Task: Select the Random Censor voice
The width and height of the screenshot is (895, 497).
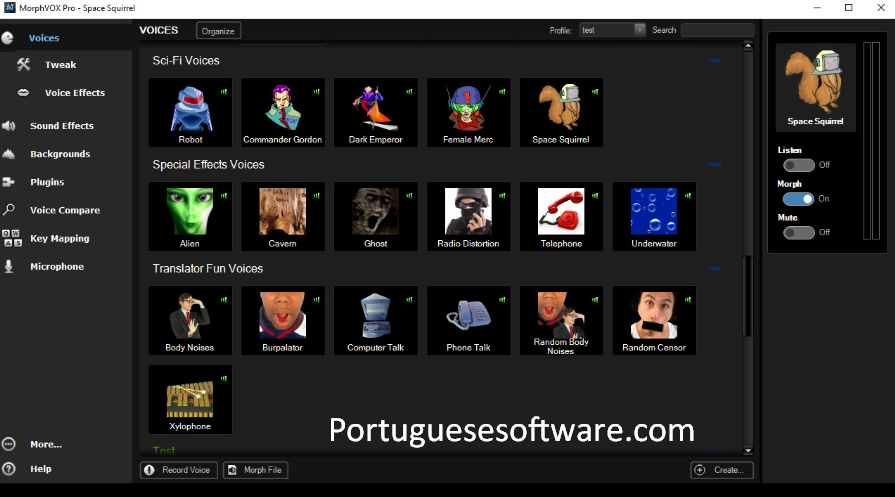Action: [654, 321]
